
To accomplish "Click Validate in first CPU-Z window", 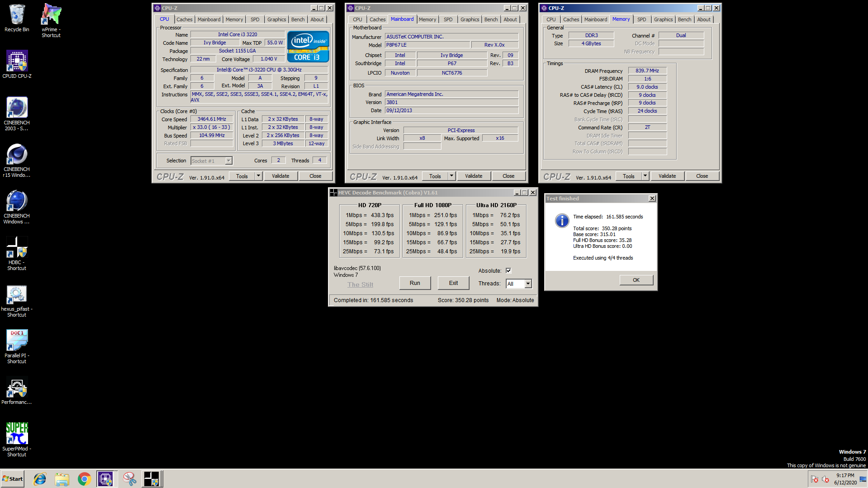I will point(280,176).
